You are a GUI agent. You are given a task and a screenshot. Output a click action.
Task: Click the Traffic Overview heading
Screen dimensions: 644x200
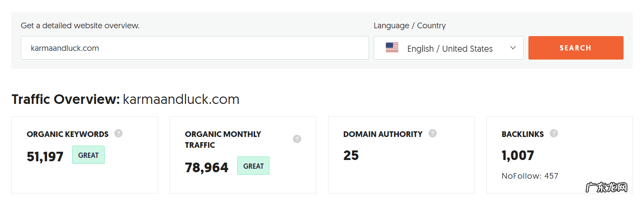(65, 100)
